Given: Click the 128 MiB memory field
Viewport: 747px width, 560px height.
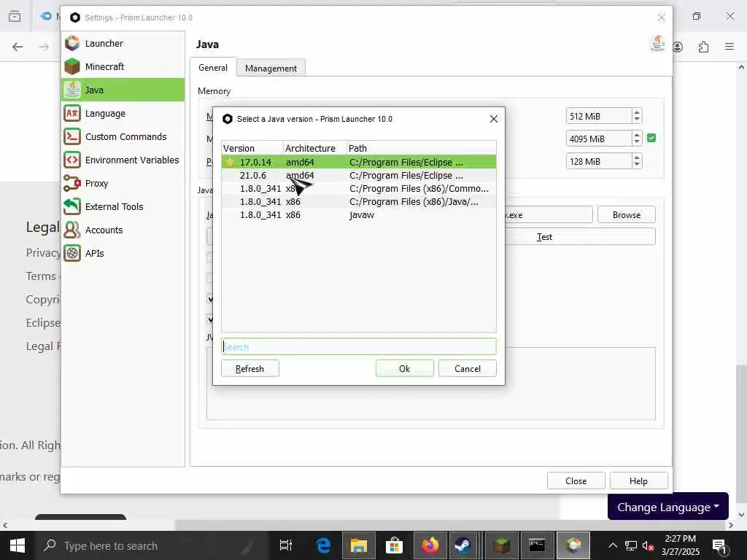Looking at the screenshot, I should [598, 161].
